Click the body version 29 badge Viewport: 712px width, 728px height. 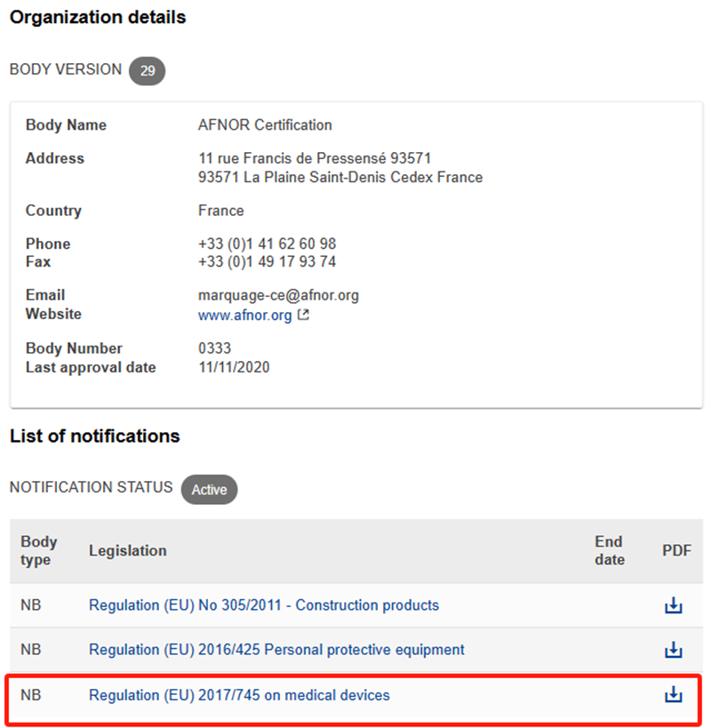148,71
